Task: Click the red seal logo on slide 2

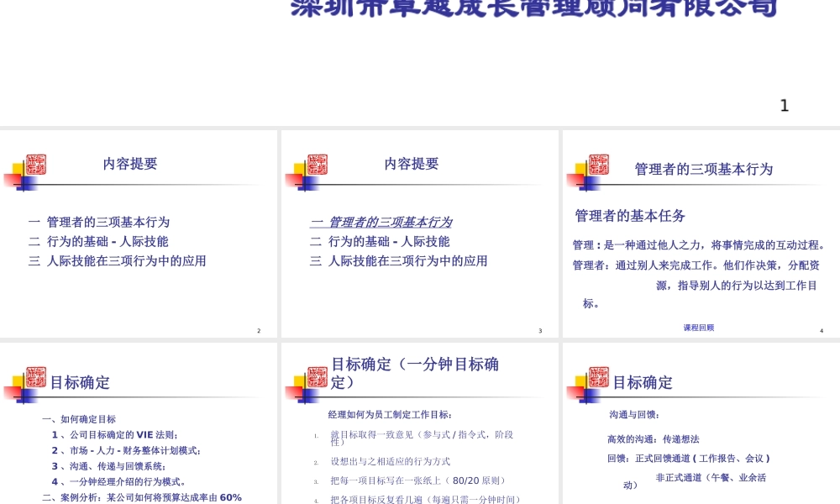Action: point(36,165)
